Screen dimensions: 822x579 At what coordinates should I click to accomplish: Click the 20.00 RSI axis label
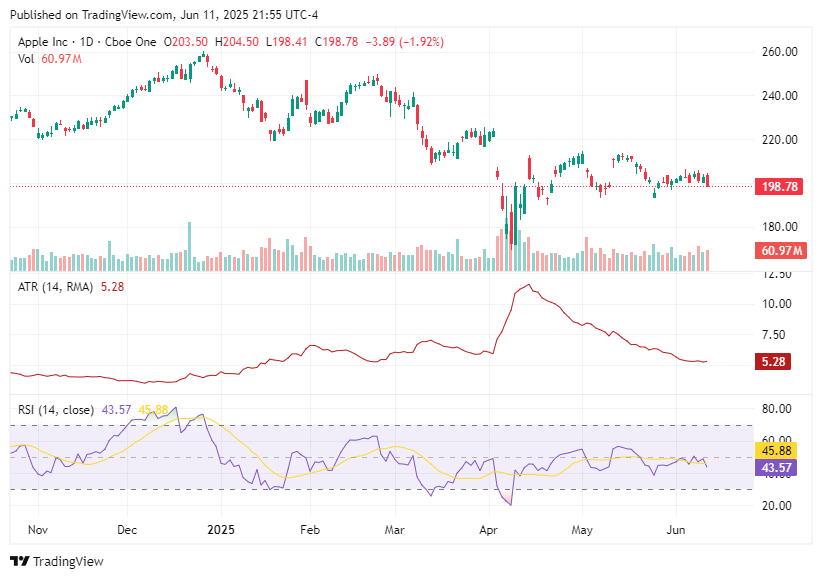click(776, 506)
